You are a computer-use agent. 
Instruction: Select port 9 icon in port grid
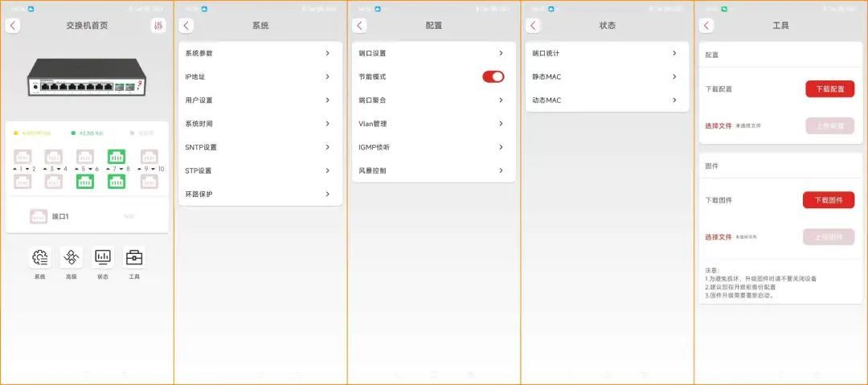tap(149, 157)
